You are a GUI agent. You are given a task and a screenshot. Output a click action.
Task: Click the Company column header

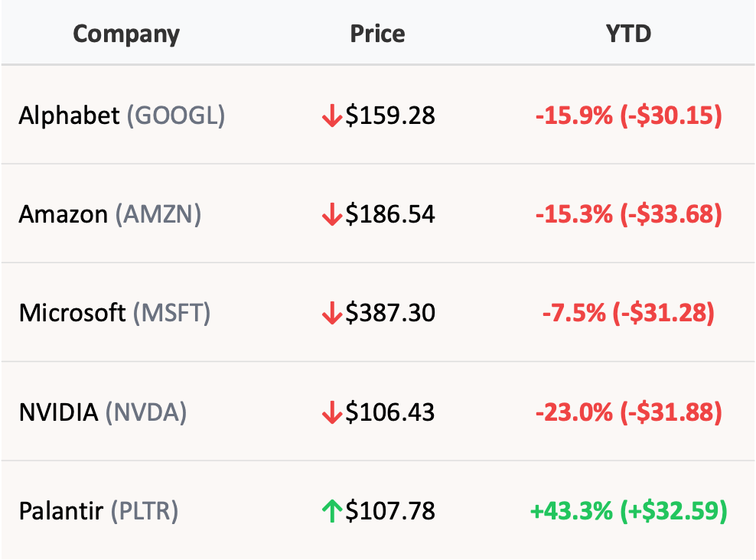click(126, 34)
